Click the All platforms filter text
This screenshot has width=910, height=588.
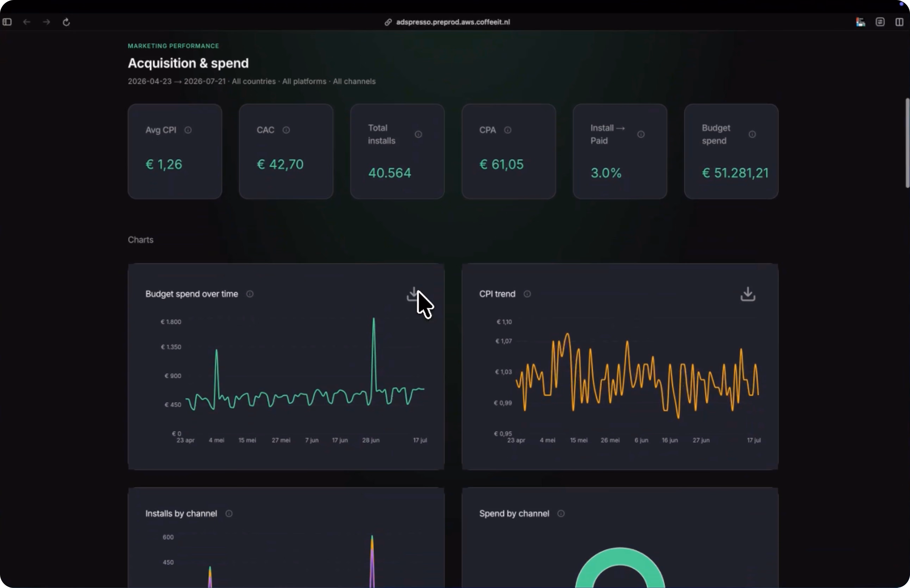click(304, 81)
